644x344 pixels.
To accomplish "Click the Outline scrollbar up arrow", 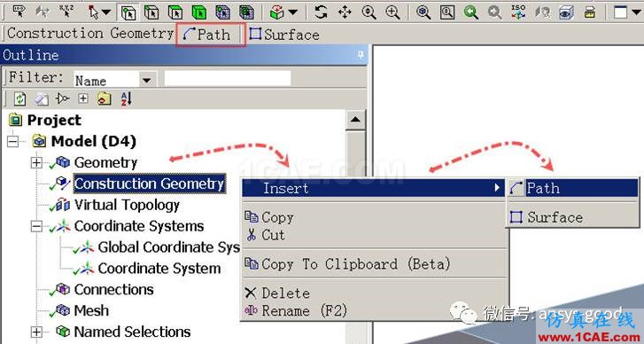I will click(x=355, y=120).
